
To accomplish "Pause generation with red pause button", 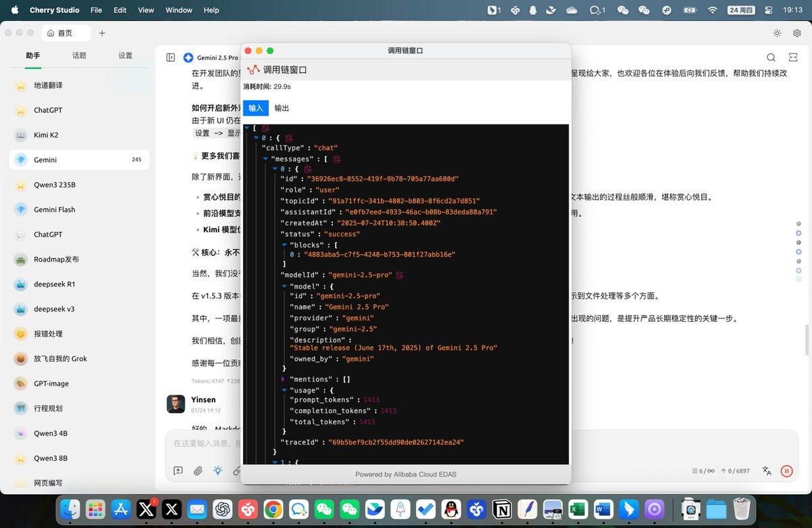I will 786,471.
